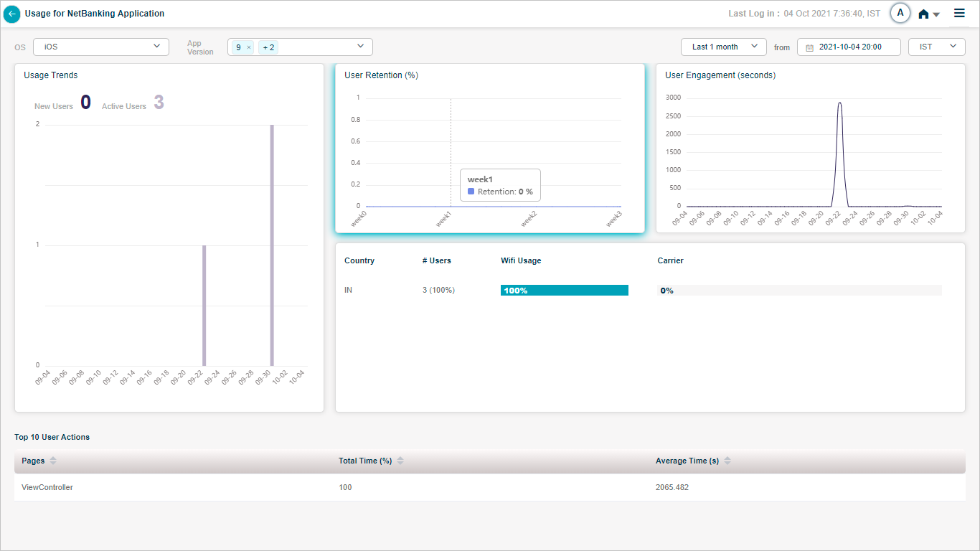
Task: Click the Total Time value 100
Action: 345,487
